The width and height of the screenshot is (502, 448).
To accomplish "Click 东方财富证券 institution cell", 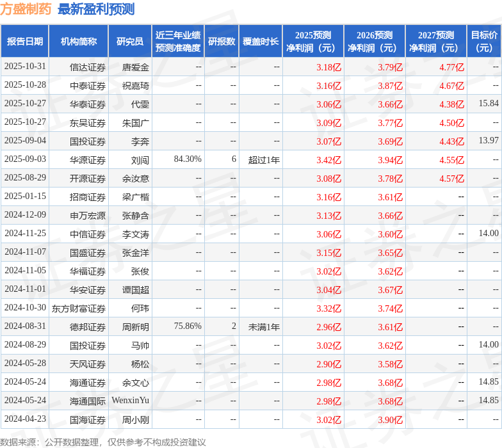I will pos(79,308).
